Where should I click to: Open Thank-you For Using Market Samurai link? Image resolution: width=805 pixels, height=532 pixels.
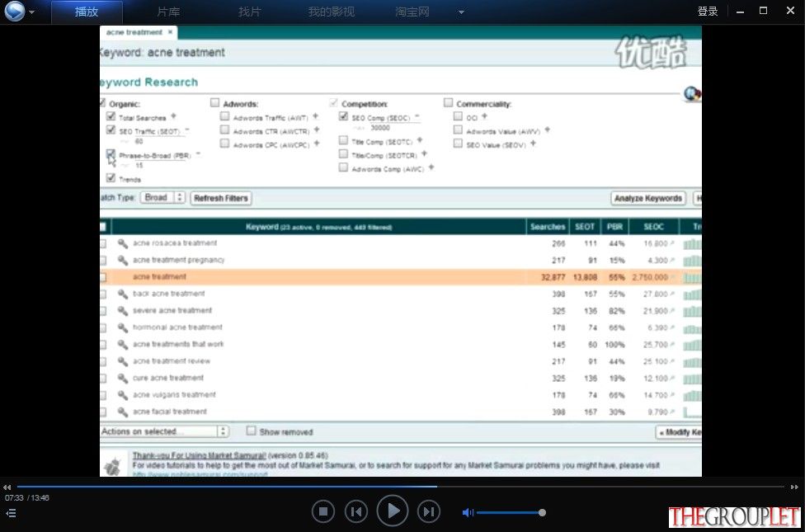click(200, 455)
